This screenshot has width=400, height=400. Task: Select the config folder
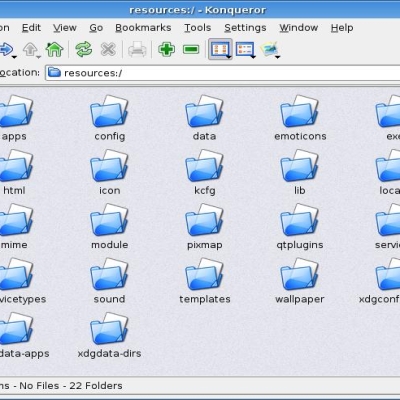coord(110,118)
